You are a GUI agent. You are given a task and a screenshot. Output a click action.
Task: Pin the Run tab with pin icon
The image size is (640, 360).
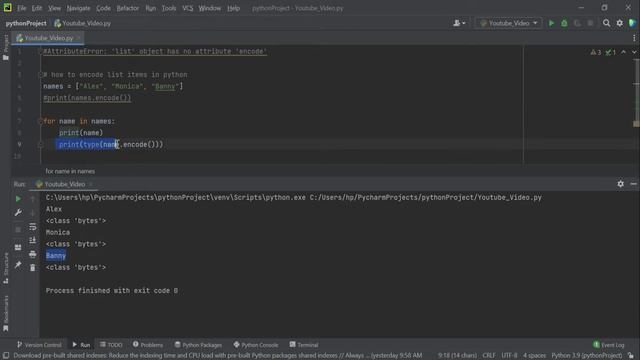point(18,265)
